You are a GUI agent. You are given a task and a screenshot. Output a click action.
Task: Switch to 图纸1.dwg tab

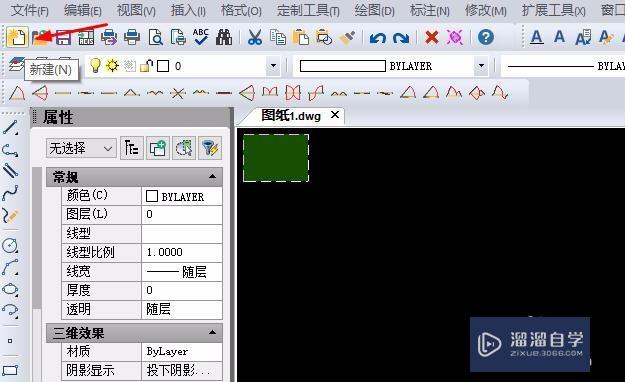point(291,116)
